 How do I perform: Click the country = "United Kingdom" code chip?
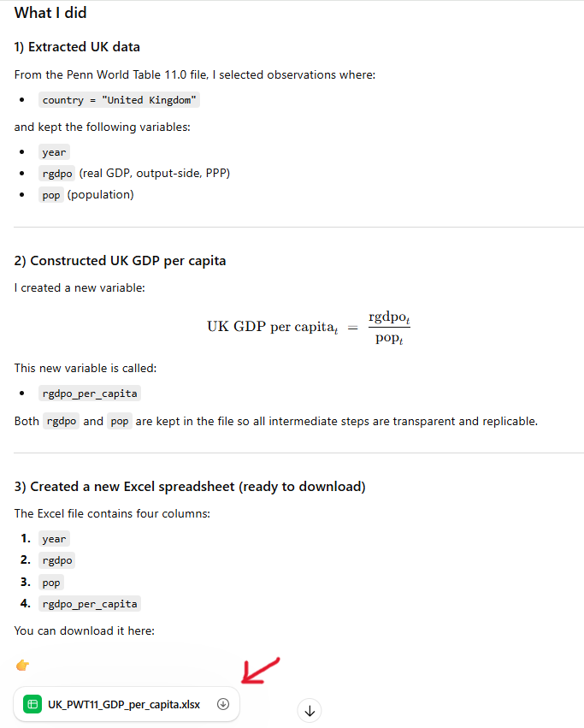pyautogui.click(x=120, y=100)
